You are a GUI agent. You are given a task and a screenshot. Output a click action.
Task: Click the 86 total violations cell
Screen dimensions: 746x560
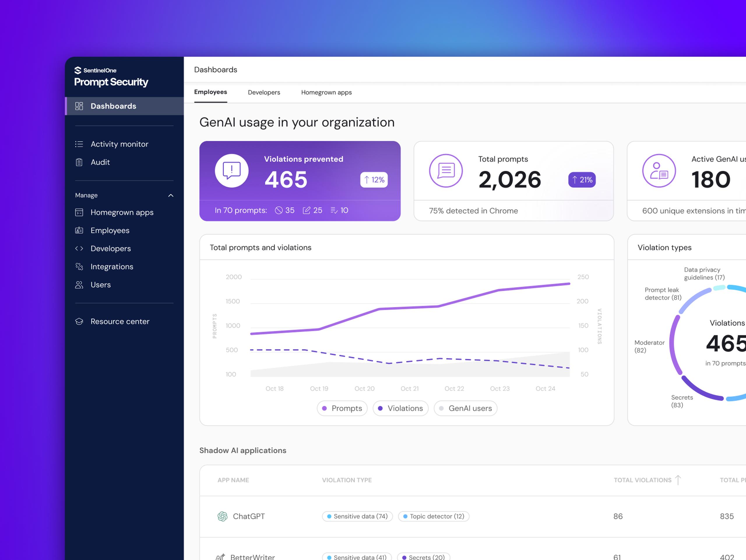[618, 517]
